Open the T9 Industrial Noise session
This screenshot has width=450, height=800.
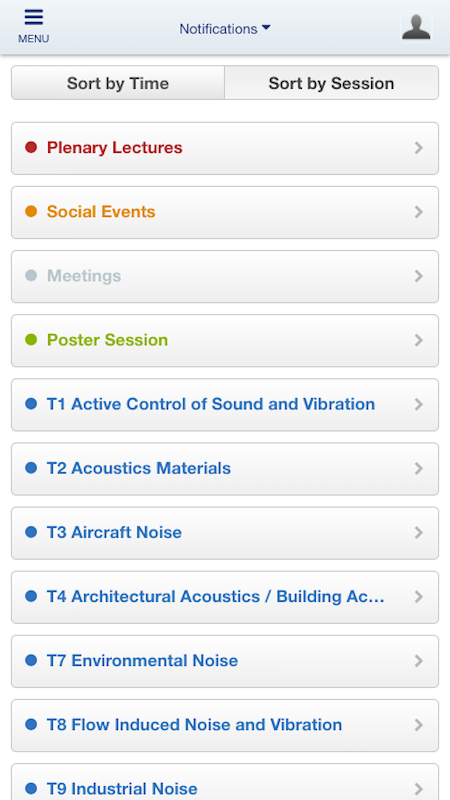pyautogui.click(x=225, y=782)
